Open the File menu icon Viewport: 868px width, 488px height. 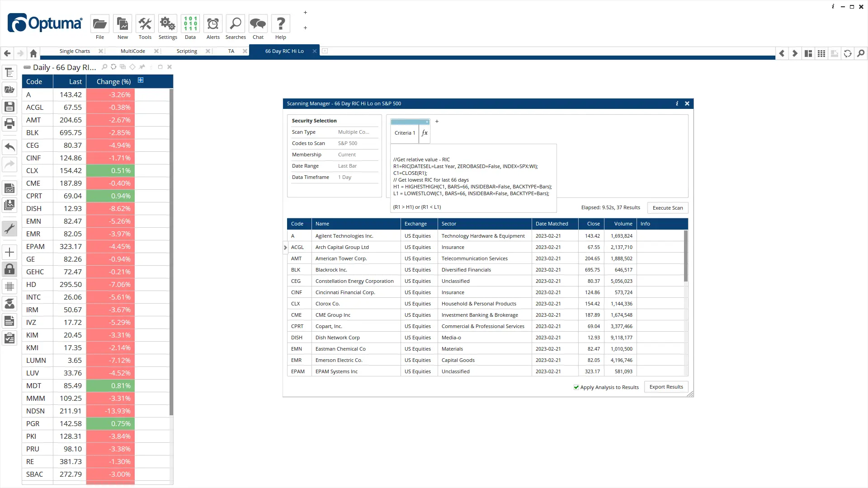click(x=100, y=24)
